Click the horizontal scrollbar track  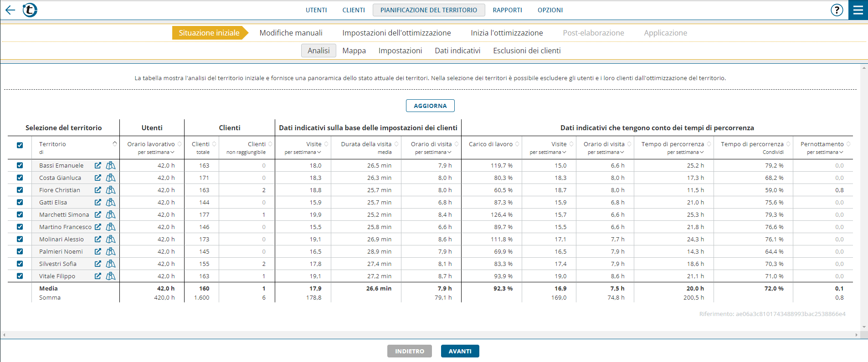pyautogui.click(x=430, y=335)
